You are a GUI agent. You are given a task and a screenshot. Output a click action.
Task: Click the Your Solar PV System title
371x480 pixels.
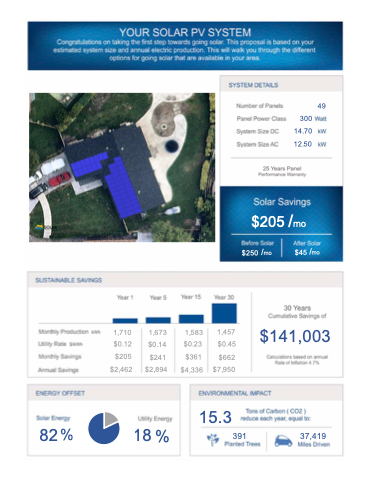pos(185,32)
